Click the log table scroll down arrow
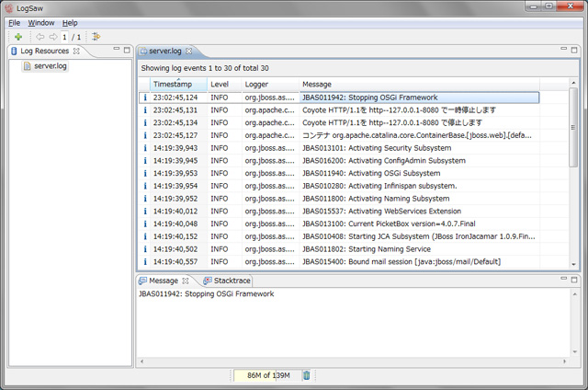The height and width of the screenshot is (390, 588). [573, 264]
